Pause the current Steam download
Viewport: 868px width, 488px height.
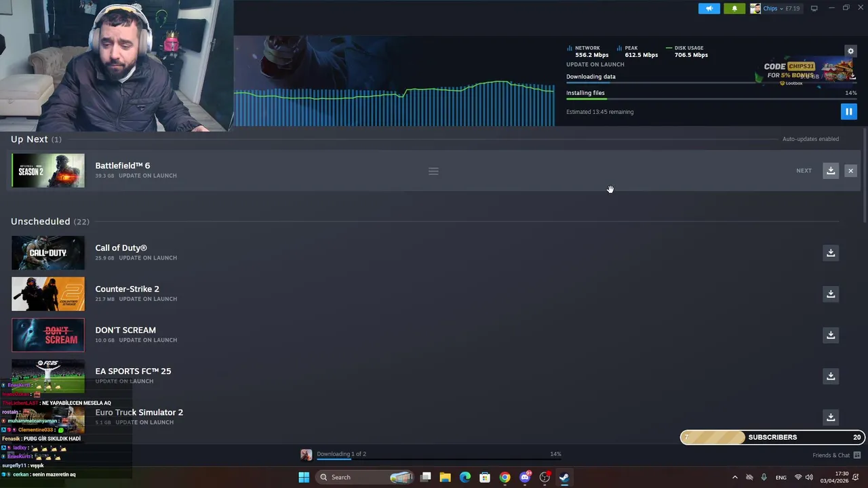[x=848, y=111]
